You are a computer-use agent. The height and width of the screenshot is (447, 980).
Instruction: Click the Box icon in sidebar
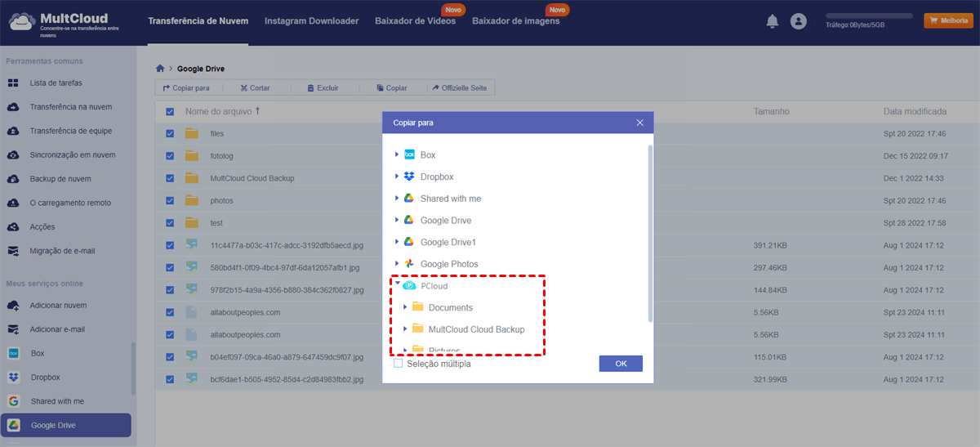[x=13, y=354]
